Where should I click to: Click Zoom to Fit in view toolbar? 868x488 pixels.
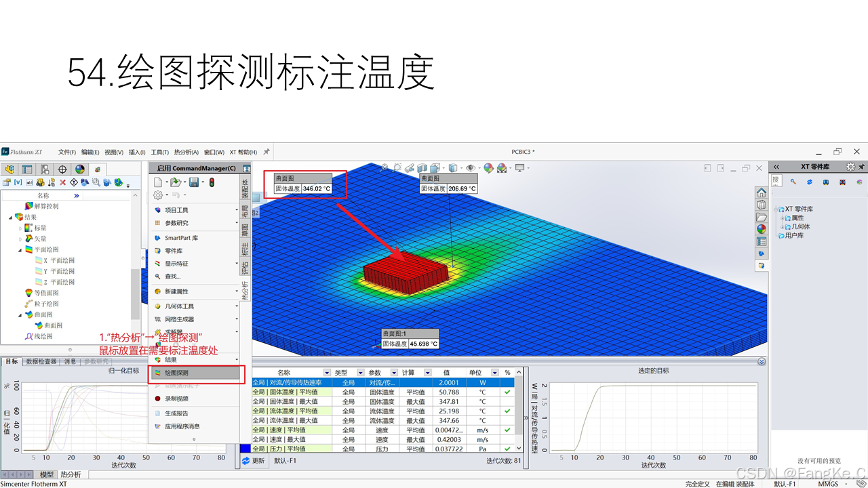tap(385, 167)
